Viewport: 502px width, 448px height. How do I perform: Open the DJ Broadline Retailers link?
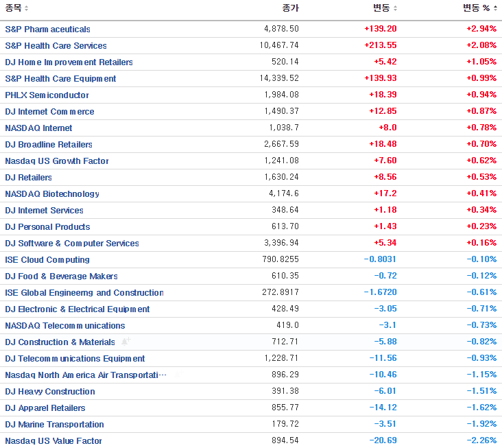(x=49, y=145)
